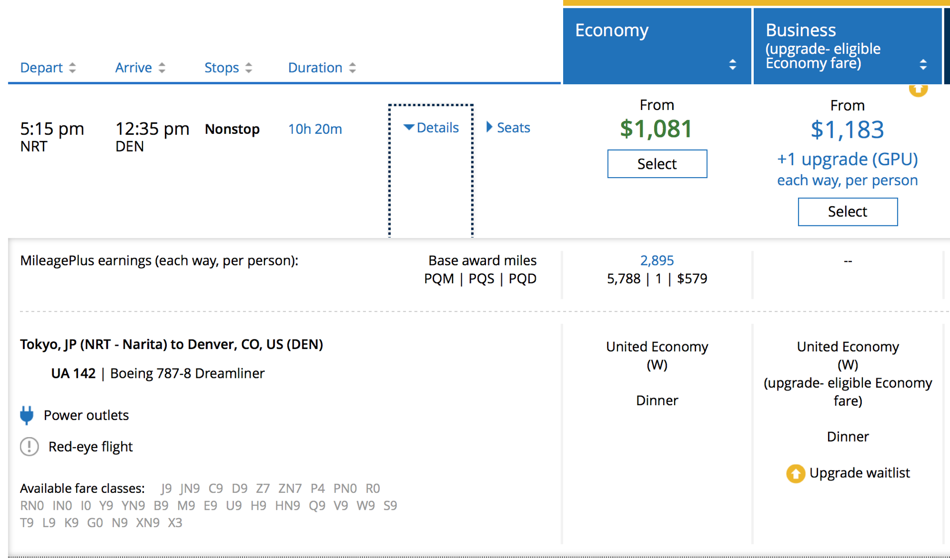Click the 2,895 base award miles link
The width and height of the screenshot is (950, 560).
[657, 260]
